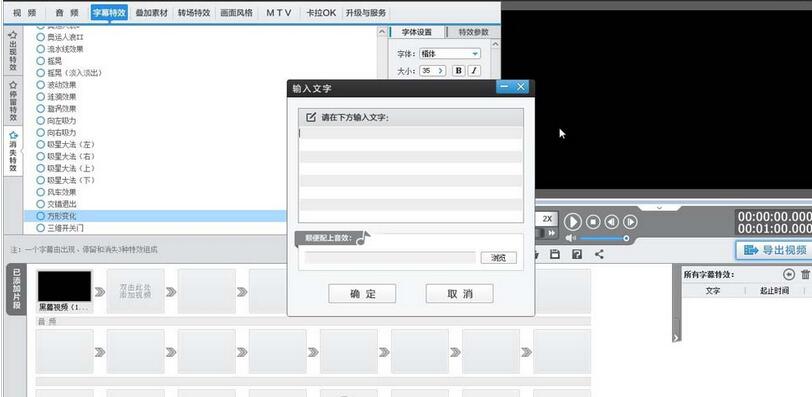Viewport: 812px width, 397px height.
Task: Confirm text with 确定 button
Action: pos(362,293)
